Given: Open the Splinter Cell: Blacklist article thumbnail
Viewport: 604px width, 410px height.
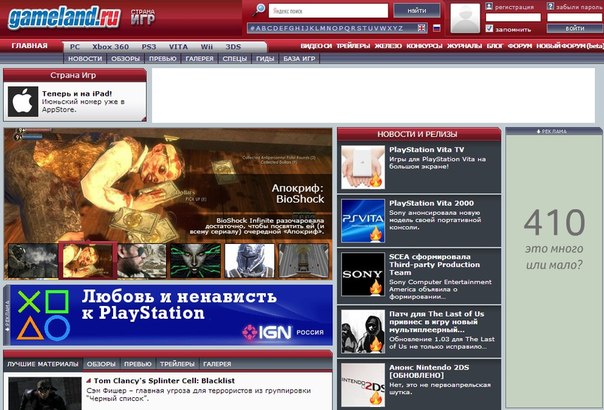Looking at the screenshot, I should 45,393.
